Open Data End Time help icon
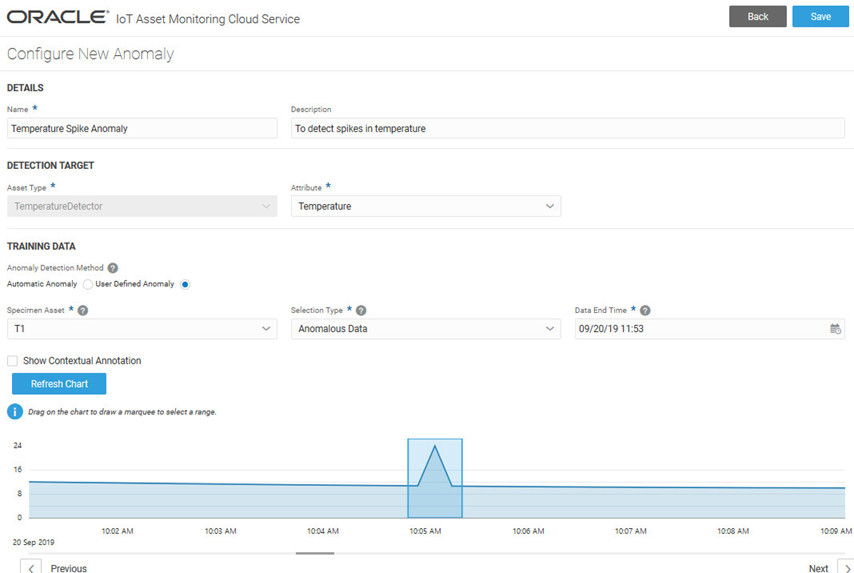 tap(645, 310)
